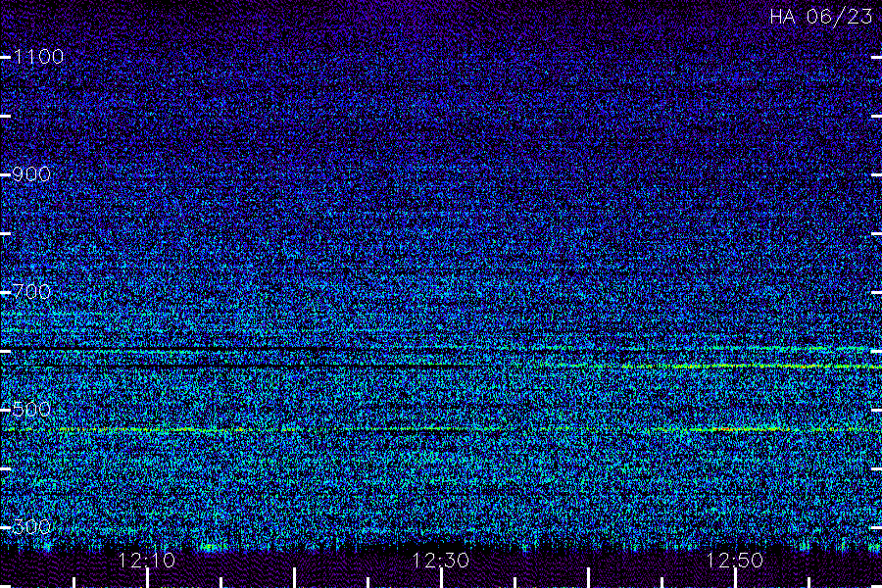The height and width of the screenshot is (588, 882).
Task: Click the 300 frequency axis label
Action: click(x=31, y=526)
